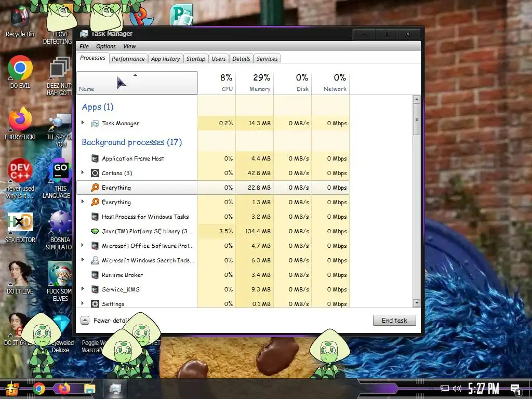Open the DO IT LIVE portrait icon

[x=20, y=273]
